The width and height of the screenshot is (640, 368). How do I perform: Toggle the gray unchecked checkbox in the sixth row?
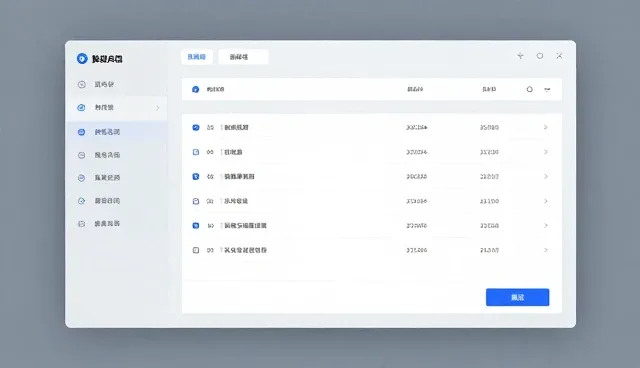pos(196,250)
